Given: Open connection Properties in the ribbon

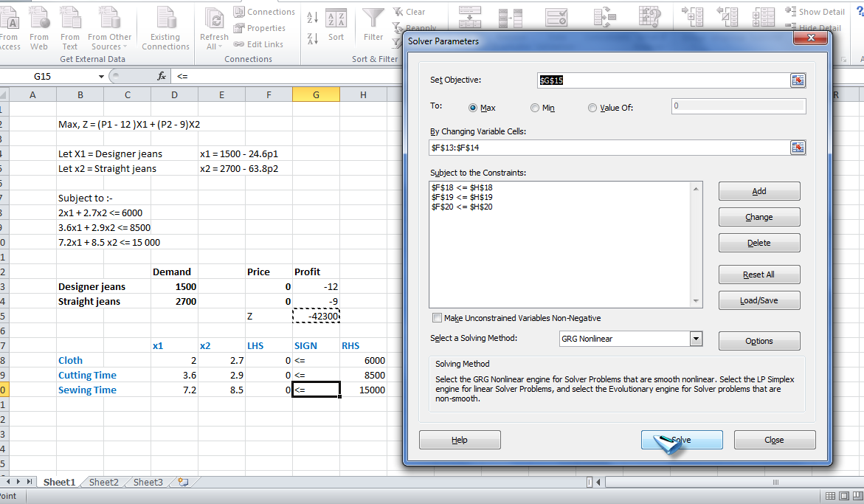Looking at the screenshot, I should coord(260,28).
